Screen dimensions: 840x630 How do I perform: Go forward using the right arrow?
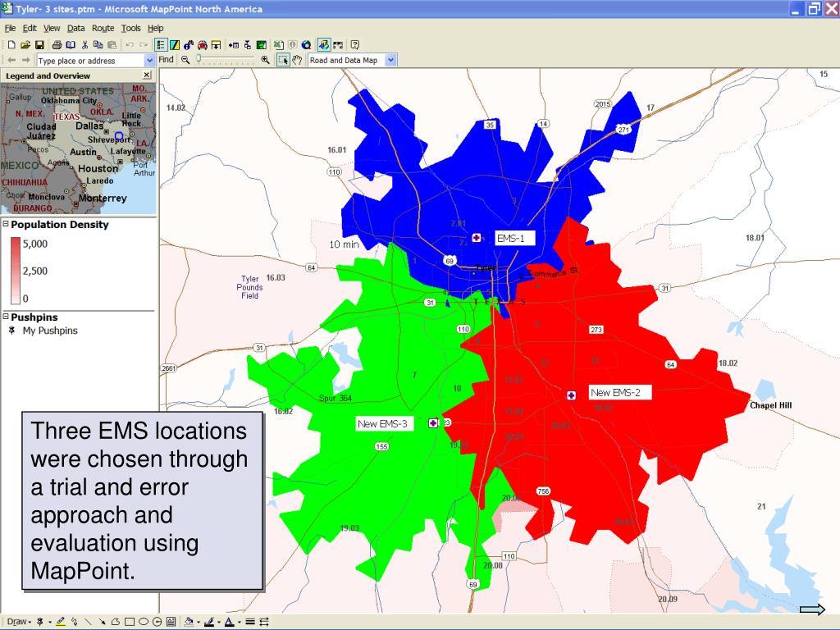coord(25,60)
